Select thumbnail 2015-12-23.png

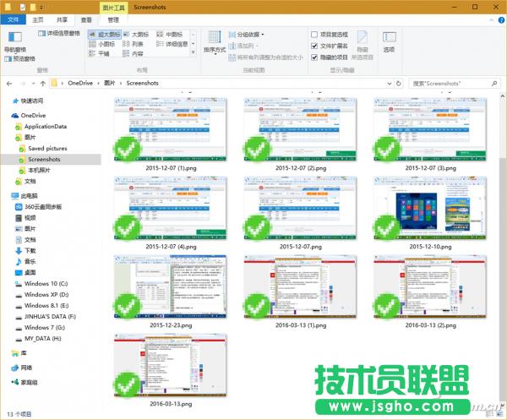click(x=164, y=289)
